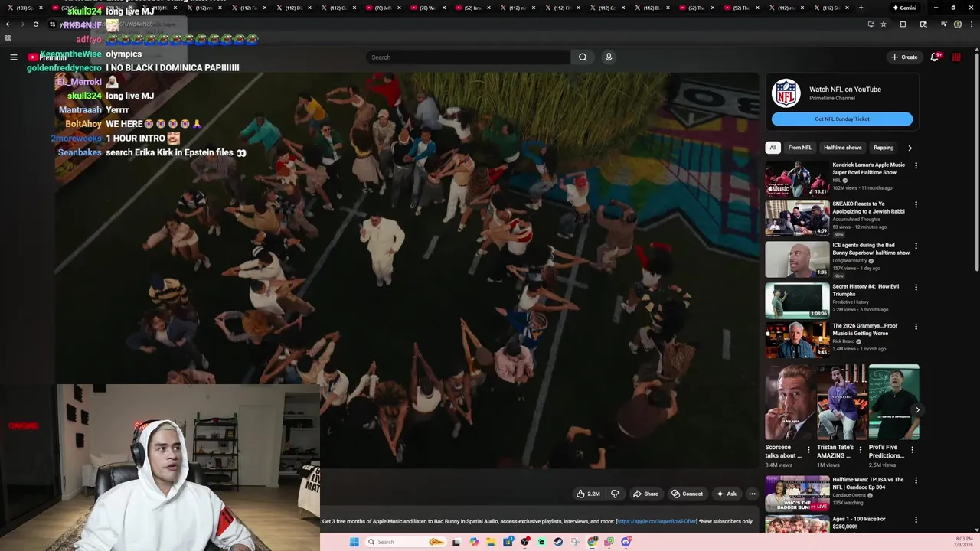Open YouTube notifications bell
This screenshot has width=980, height=551.
pos(935,57)
